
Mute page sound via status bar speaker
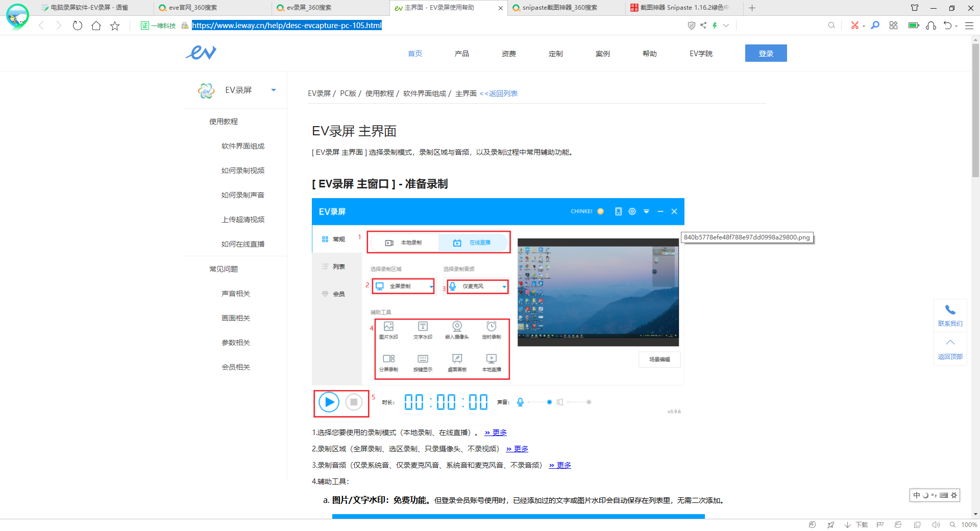tap(936, 525)
